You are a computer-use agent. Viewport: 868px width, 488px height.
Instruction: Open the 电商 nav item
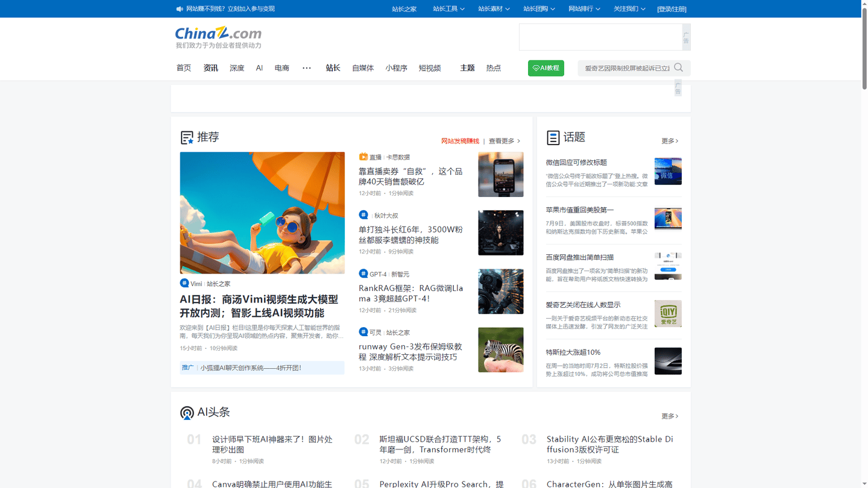coord(281,68)
